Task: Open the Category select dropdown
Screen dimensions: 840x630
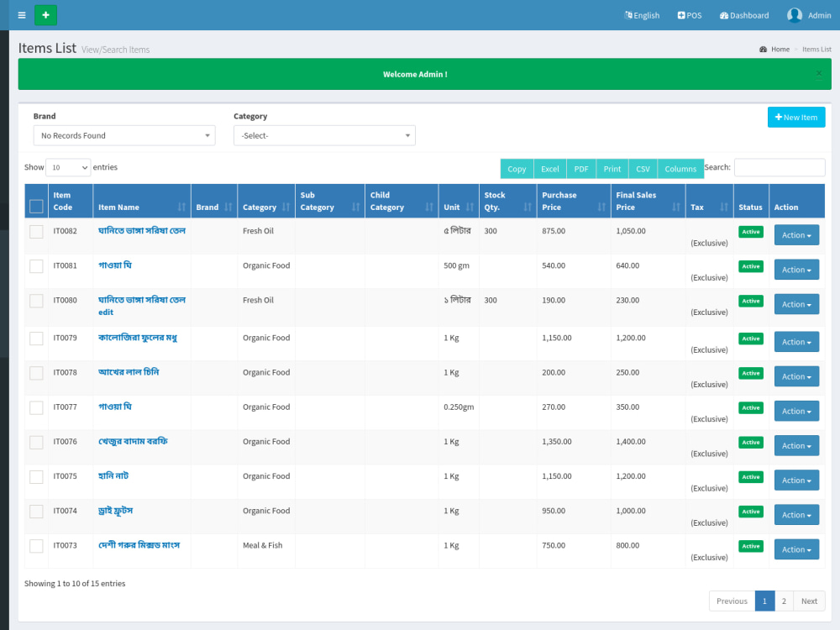Action: click(324, 135)
